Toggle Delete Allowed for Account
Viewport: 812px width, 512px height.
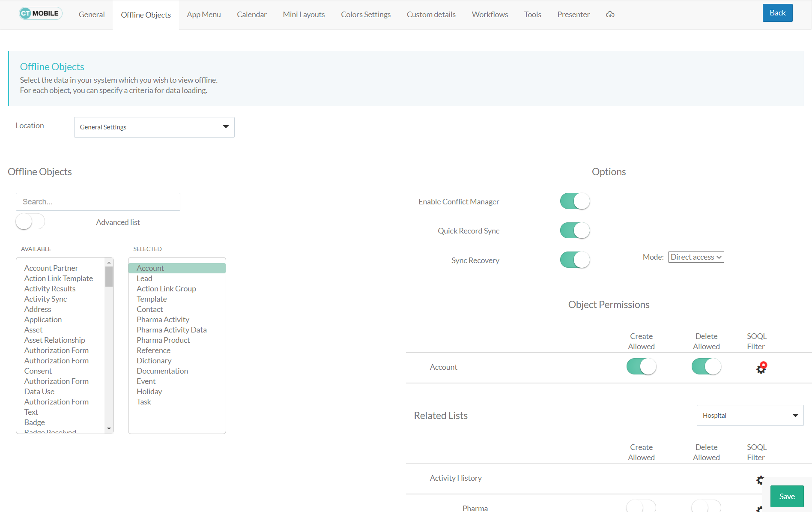click(x=706, y=367)
